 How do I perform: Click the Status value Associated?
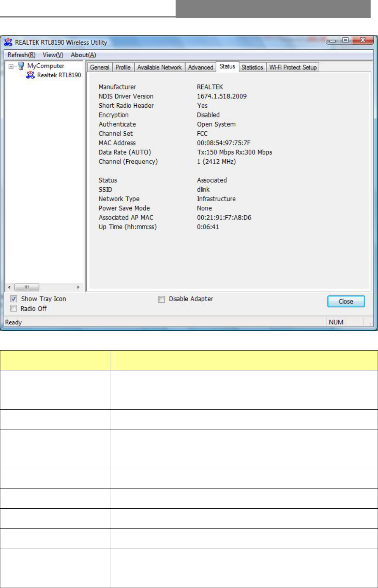[212, 180]
